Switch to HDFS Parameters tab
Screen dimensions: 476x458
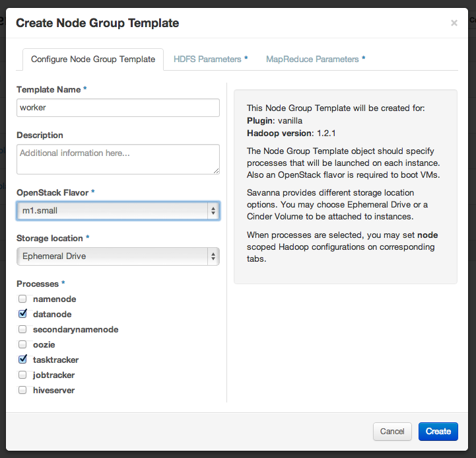click(211, 59)
